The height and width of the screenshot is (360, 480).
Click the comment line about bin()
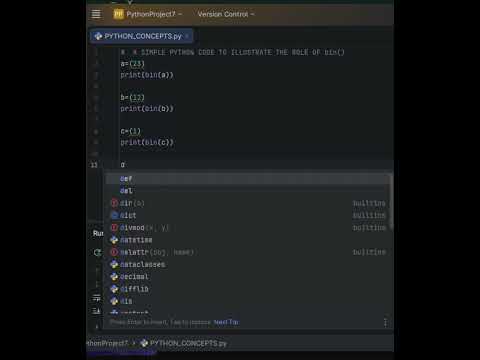click(233, 52)
